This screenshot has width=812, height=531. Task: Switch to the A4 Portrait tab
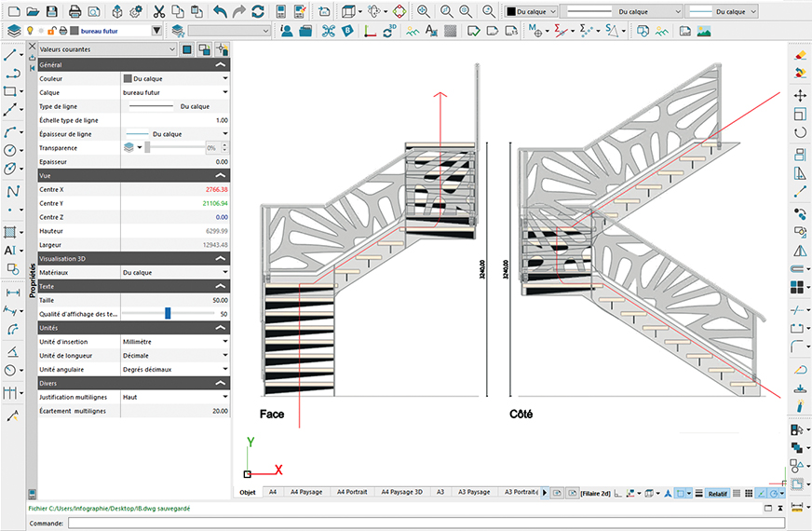[353, 492]
